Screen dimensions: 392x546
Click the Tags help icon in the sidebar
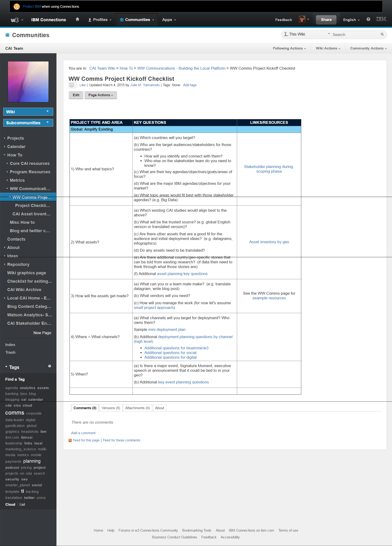tap(49, 366)
